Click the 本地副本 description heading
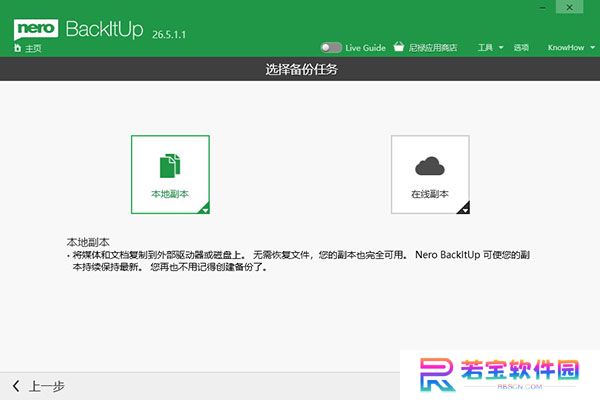 coord(88,242)
